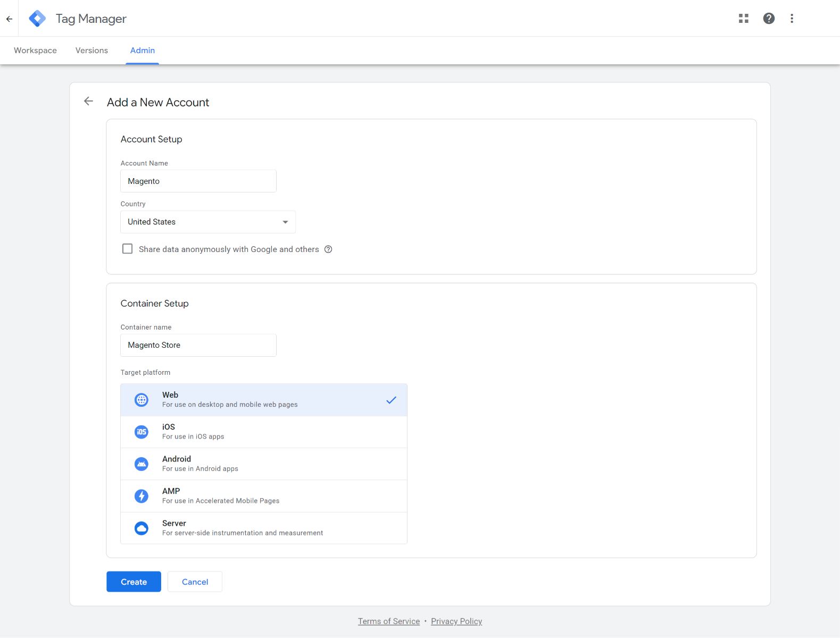Click the Add a New Account heading
The width and height of the screenshot is (840, 638).
pyautogui.click(x=158, y=102)
